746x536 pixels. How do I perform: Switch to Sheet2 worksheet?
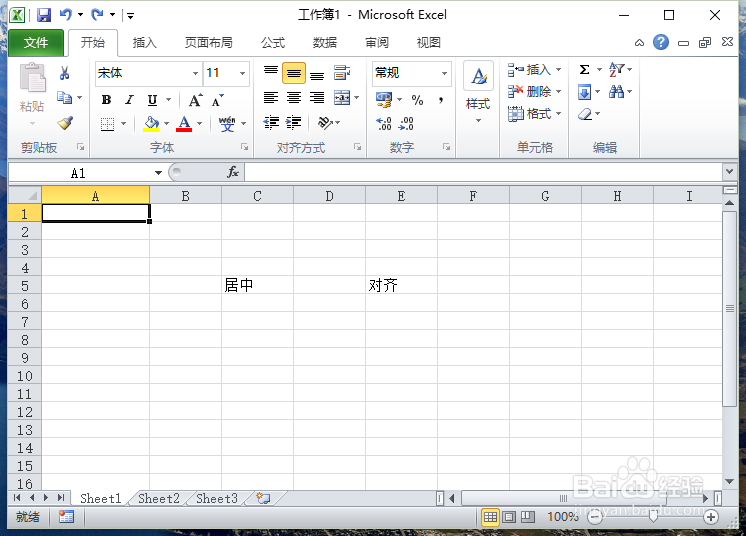coord(159,498)
